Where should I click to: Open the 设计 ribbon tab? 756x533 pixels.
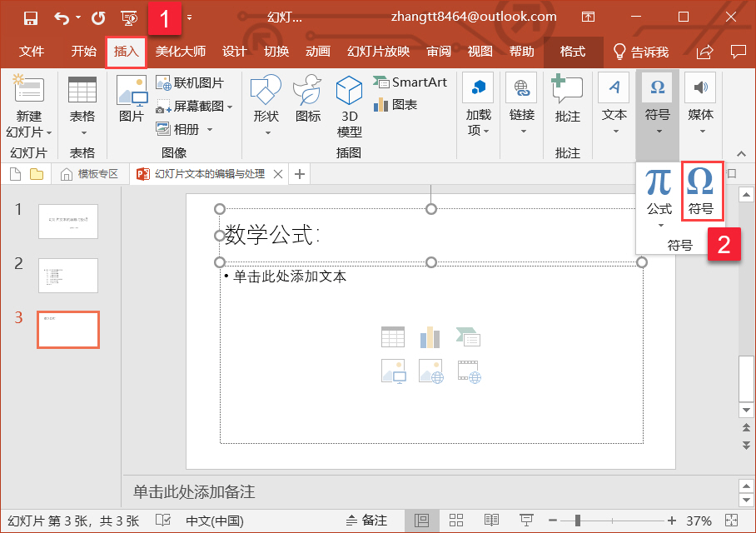coord(235,52)
